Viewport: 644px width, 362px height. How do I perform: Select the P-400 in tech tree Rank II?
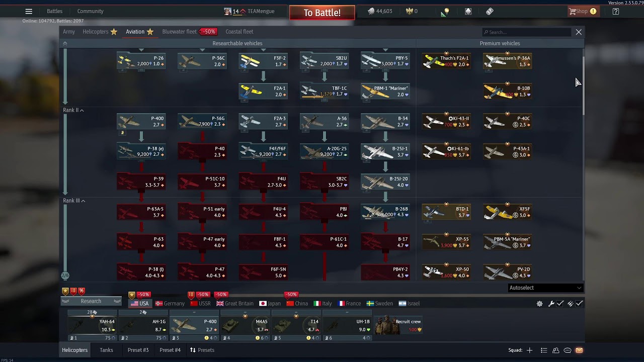(141, 121)
